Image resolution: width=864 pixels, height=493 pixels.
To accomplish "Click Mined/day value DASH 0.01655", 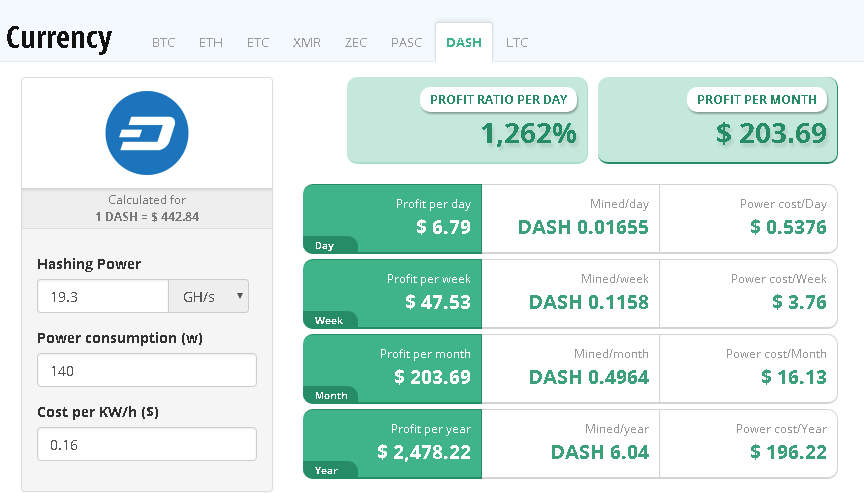I will (583, 227).
